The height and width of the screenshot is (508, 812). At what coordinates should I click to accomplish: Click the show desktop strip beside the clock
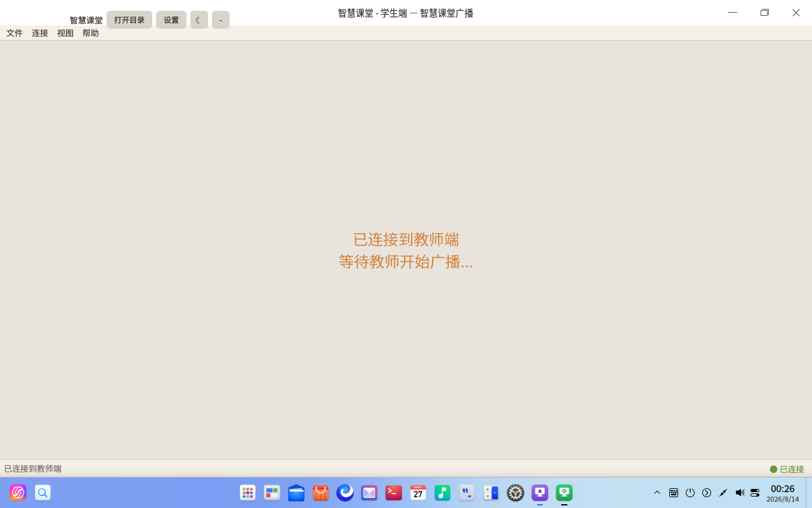tap(809, 493)
